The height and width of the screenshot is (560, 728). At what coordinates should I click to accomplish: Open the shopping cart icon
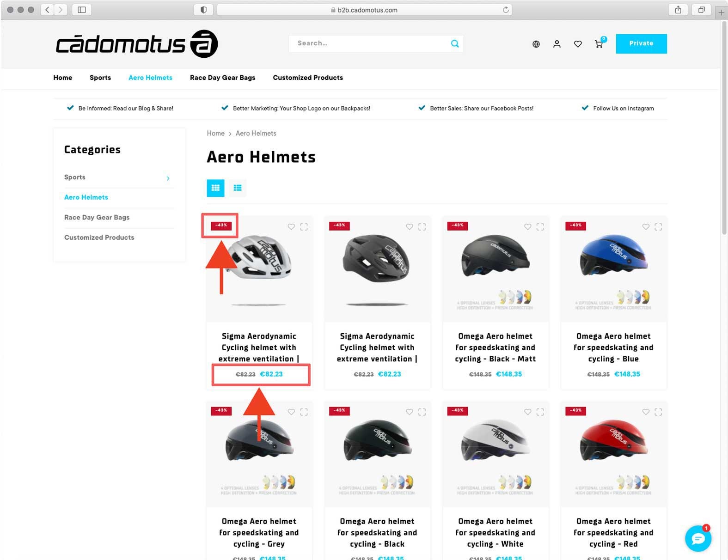pos(599,44)
